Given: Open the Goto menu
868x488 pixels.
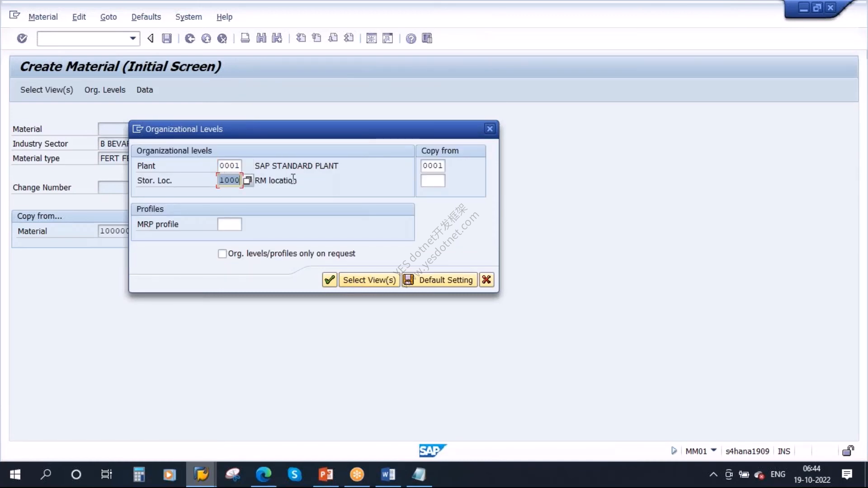Looking at the screenshot, I should [108, 17].
